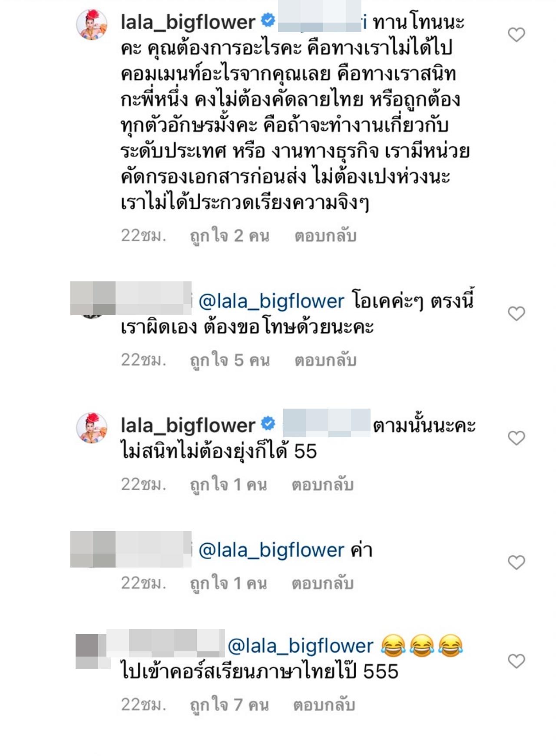Open lala_bigflower avatar on third comment

point(92,428)
